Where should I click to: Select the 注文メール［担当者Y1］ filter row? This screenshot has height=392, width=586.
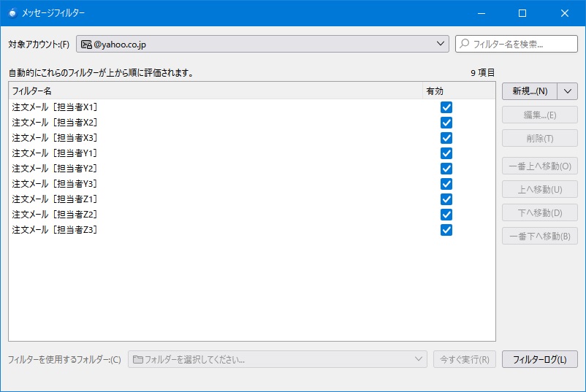56,153
